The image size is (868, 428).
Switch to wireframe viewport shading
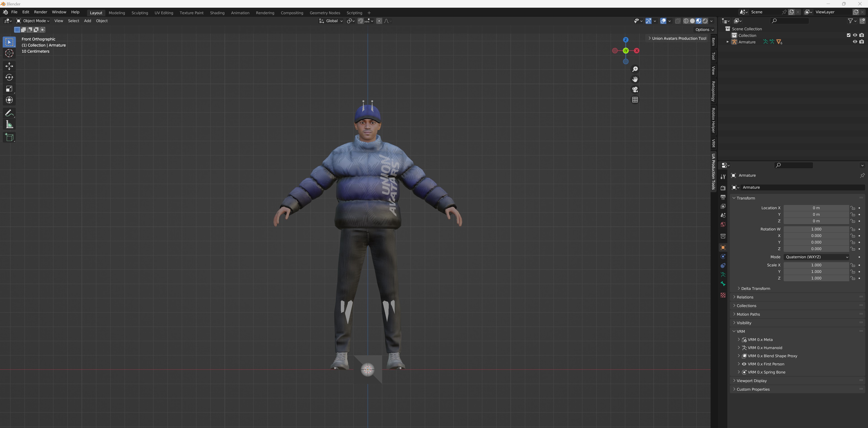click(686, 21)
